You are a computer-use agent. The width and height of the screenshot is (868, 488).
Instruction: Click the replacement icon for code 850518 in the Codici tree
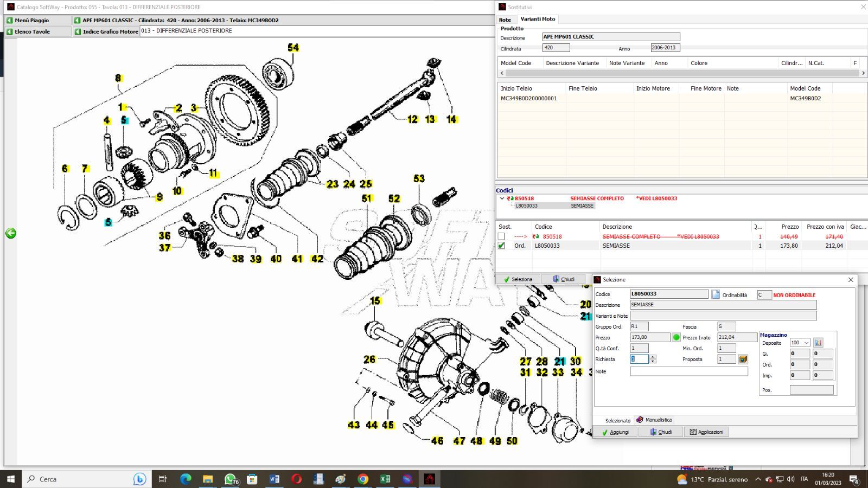[510, 198]
